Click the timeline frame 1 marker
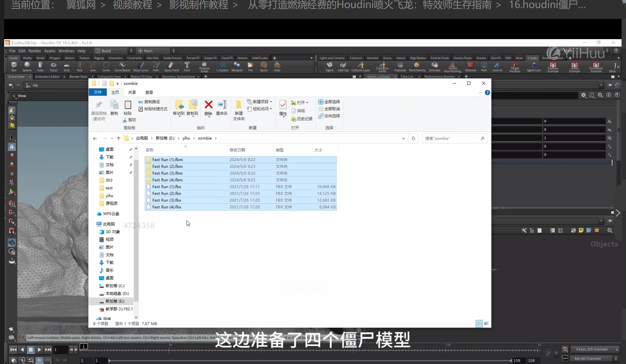The image size is (626, 364). point(84,346)
